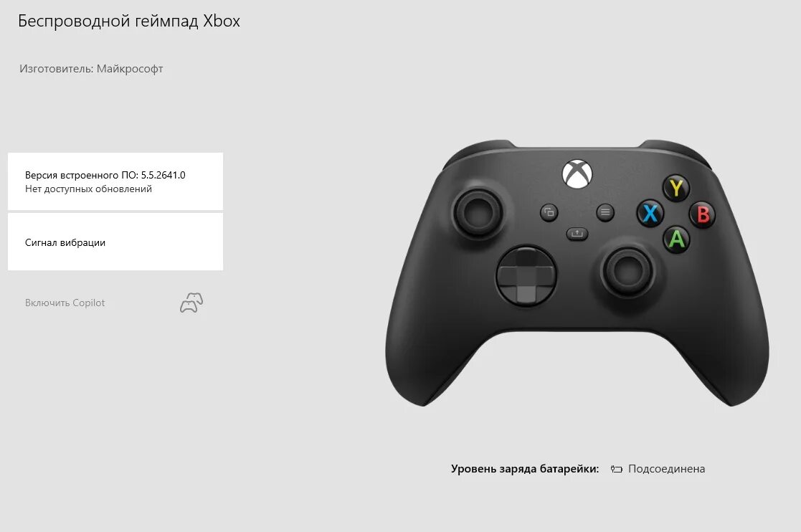Click the View button on the controller
The image size is (801, 532).
click(x=549, y=212)
